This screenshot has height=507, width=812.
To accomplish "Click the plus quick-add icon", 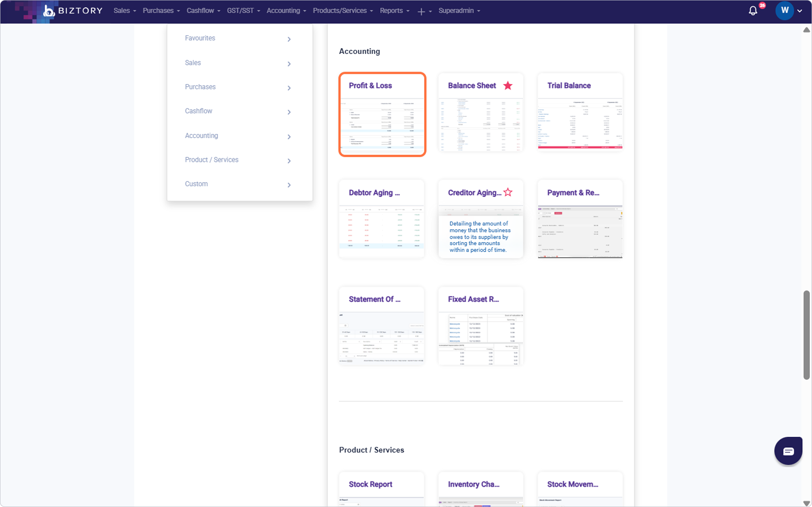I will point(421,12).
